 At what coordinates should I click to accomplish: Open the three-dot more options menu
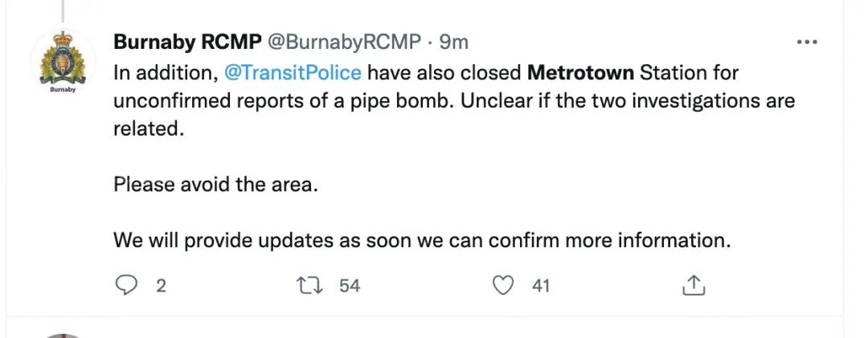[x=805, y=41]
